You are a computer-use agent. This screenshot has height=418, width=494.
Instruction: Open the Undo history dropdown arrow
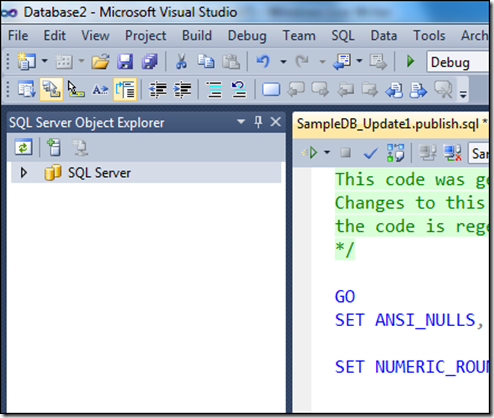point(283,62)
